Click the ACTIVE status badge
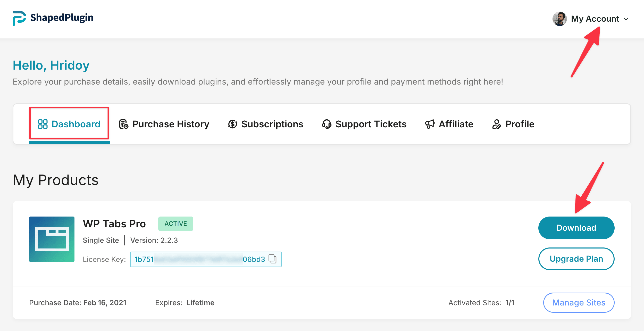 [x=176, y=224]
